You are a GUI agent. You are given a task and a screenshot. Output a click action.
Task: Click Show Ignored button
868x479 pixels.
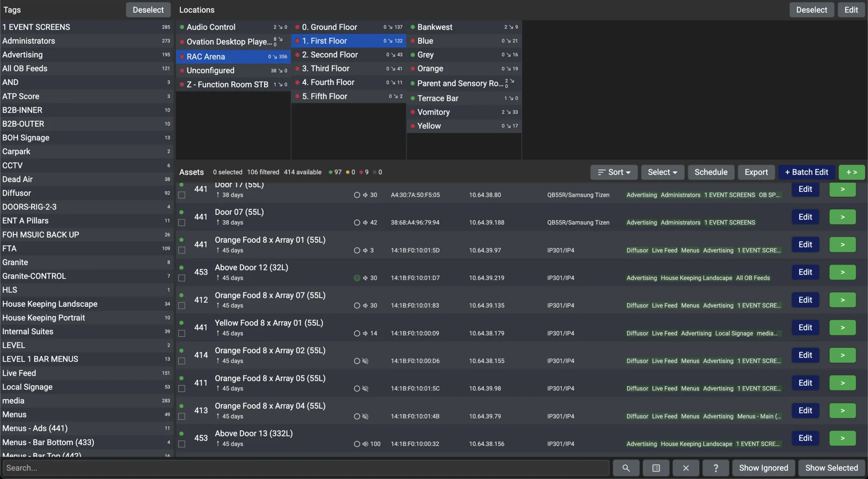764,468
